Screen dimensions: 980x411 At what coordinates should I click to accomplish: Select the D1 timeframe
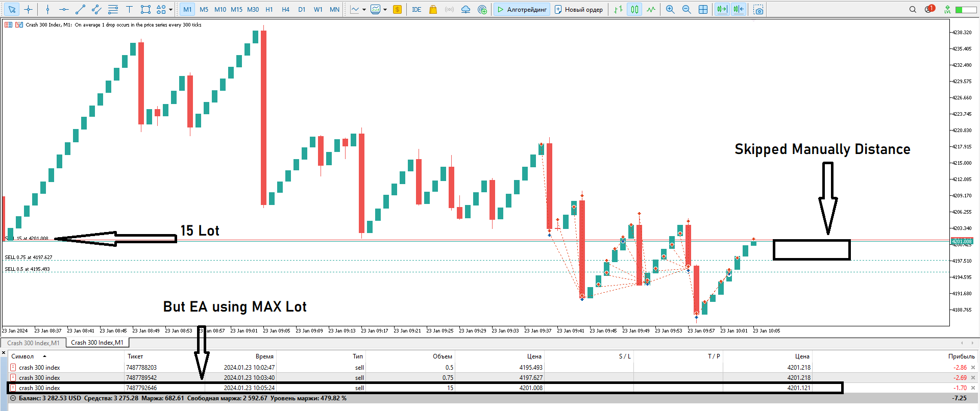pyautogui.click(x=302, y=9)
